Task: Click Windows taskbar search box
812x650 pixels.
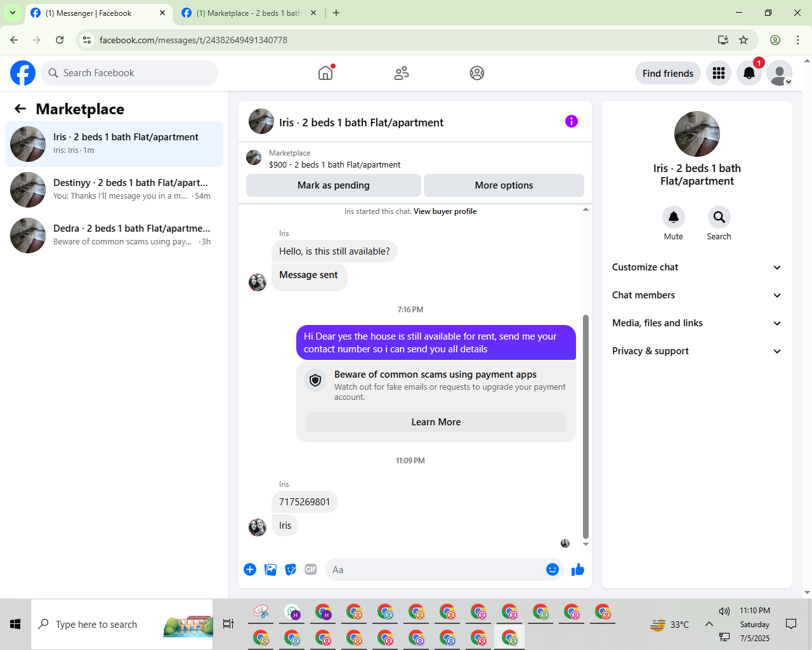Action: (x=122, y=625)
